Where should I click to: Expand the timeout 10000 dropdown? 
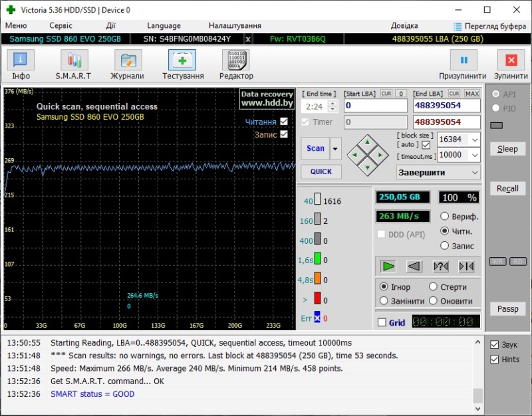click(x=475, y=156)
